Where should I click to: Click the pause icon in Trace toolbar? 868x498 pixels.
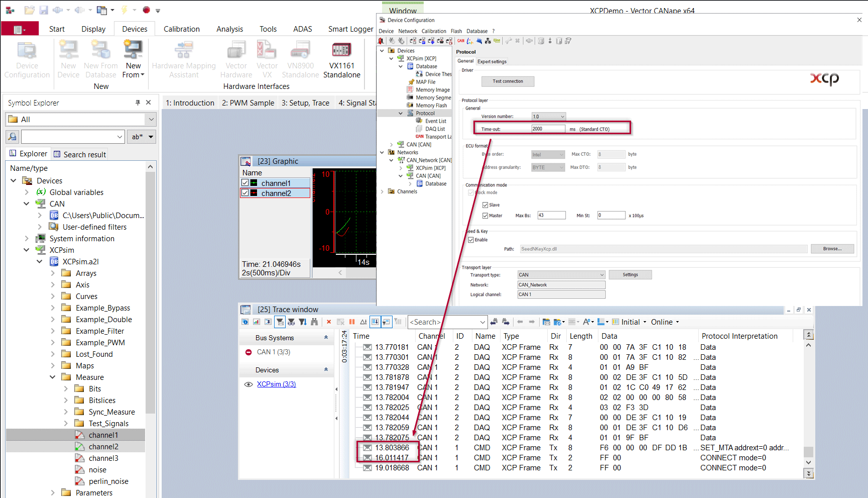[x=352, y=322]
